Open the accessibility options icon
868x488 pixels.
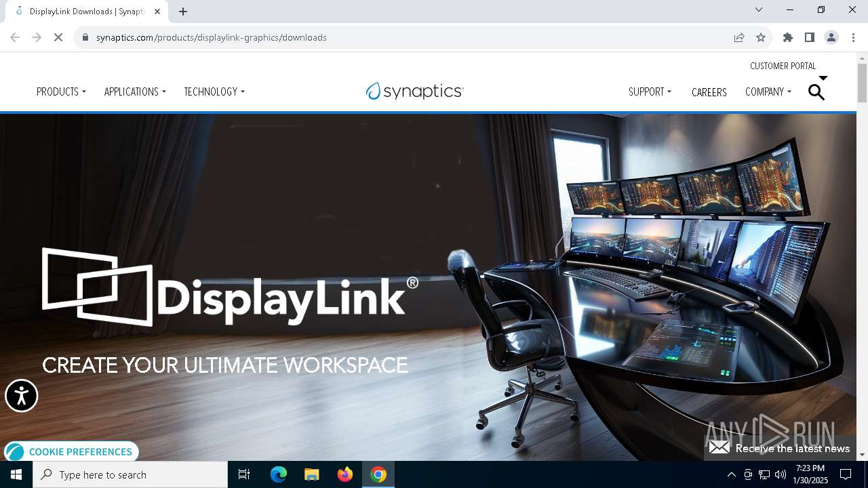tap(22, 395)
